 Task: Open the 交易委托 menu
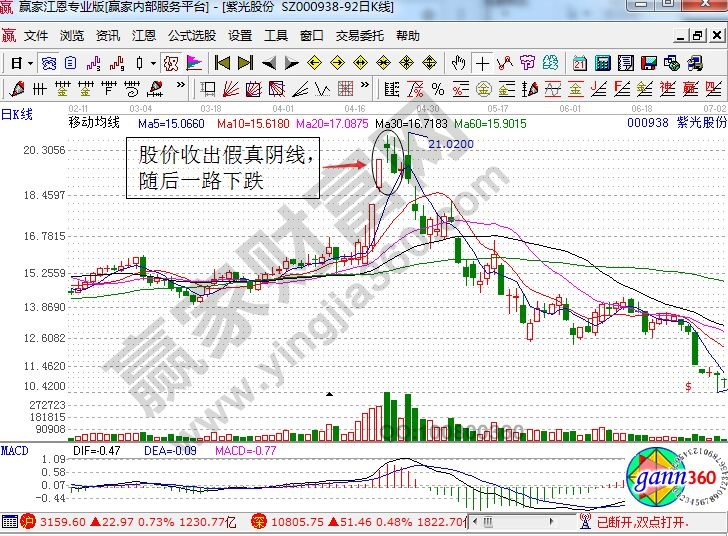click(x=359, y=35)
